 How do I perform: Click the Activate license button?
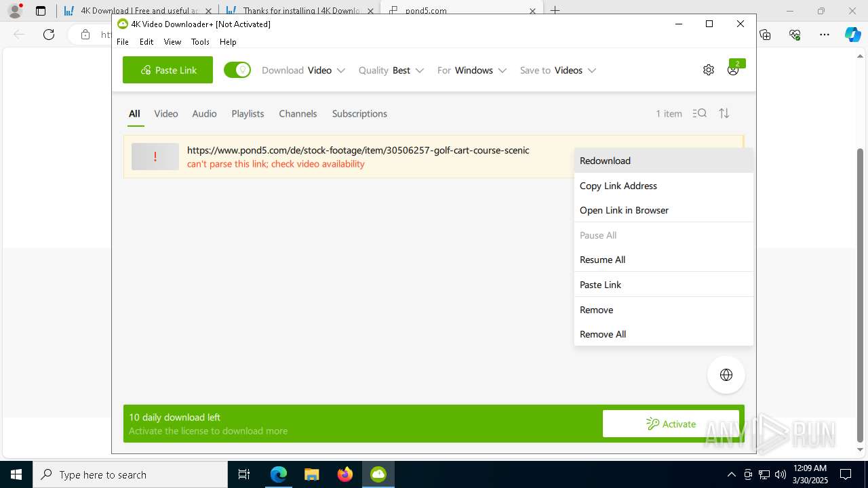(671, 424)
